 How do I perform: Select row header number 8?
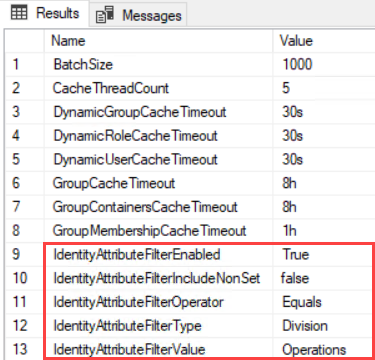[x=24, y=230]
